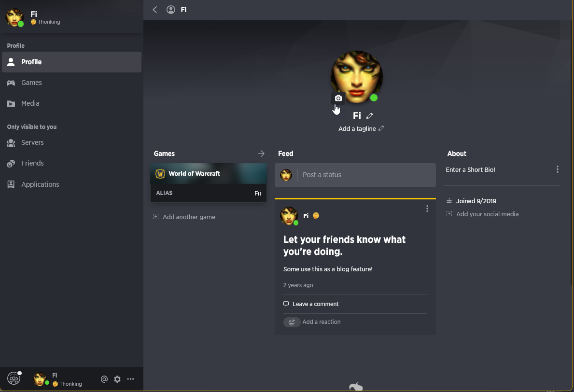Image resolution: width=574 pixels, height=392 pixels.
Task: Open Games in the sidebar
Action: pyautogui.click(x=72, y=83)
